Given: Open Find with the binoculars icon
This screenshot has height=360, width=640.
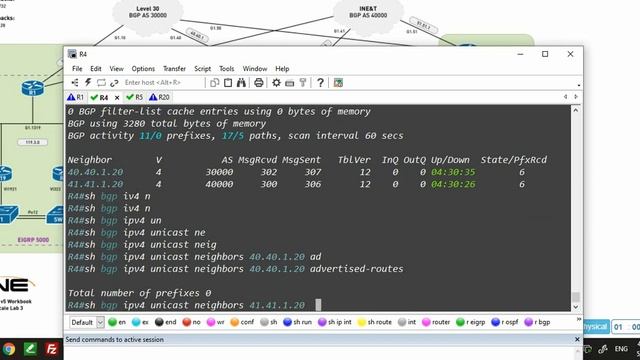Looking at the screenshot, I should (241, 83).
